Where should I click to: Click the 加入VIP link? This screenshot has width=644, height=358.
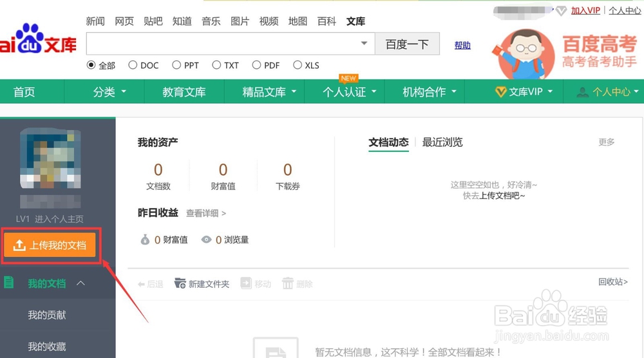tap(585, 11)
